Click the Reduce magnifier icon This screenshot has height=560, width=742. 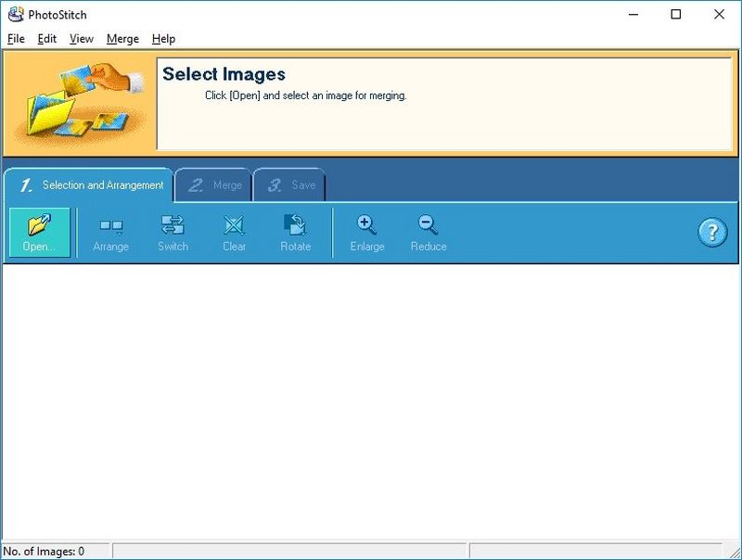[428, 225]
